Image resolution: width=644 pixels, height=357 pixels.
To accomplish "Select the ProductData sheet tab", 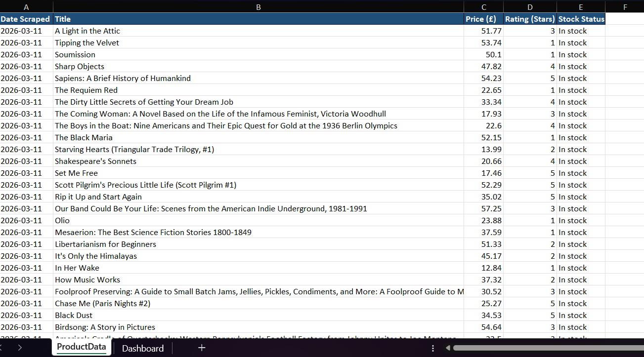I will click(82, 347).
